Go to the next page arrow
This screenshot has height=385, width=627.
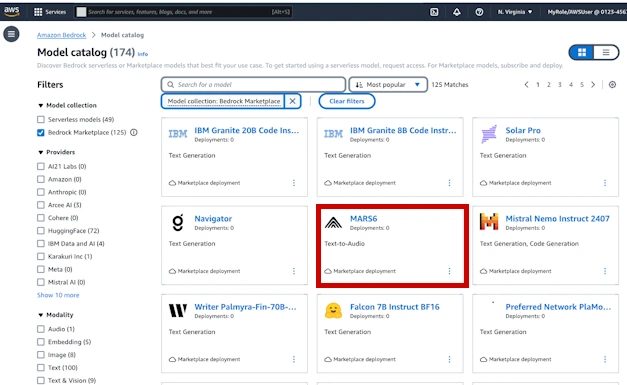pos(593,84)
